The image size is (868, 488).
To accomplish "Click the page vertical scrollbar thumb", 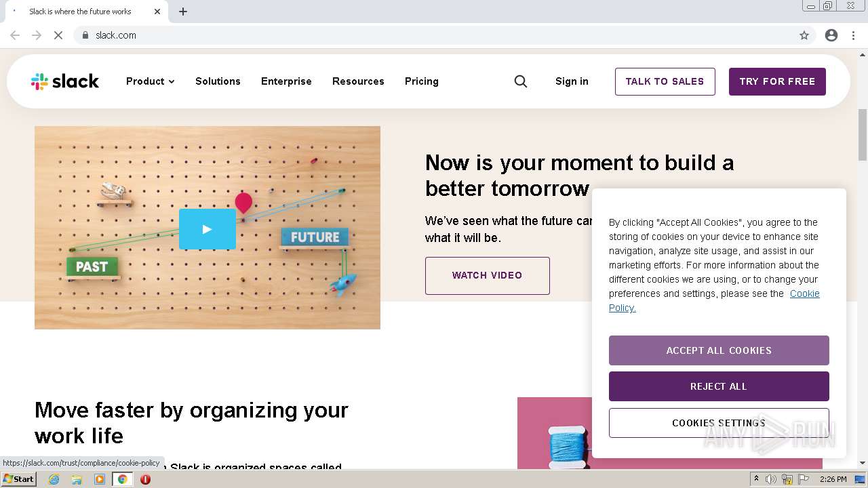I will 863,134.
